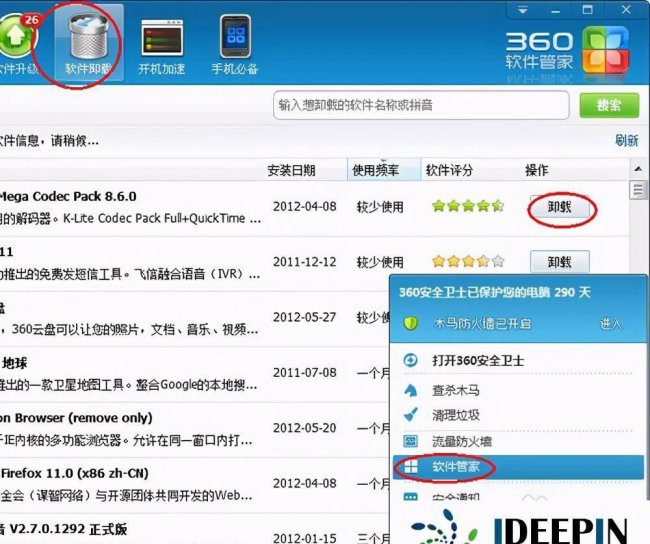Click the list scrollbar thumb handle
This screenshot has height=544, width=650.
tap(638, 191)
